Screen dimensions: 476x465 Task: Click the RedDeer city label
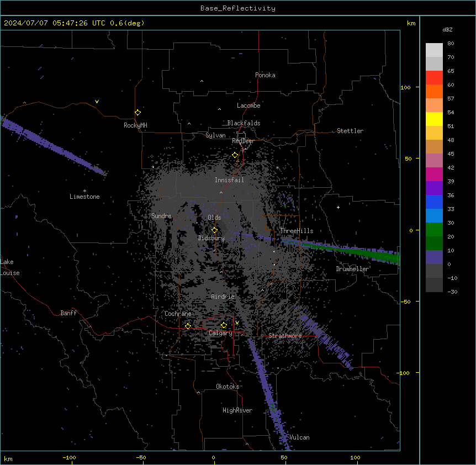[243, 141]
